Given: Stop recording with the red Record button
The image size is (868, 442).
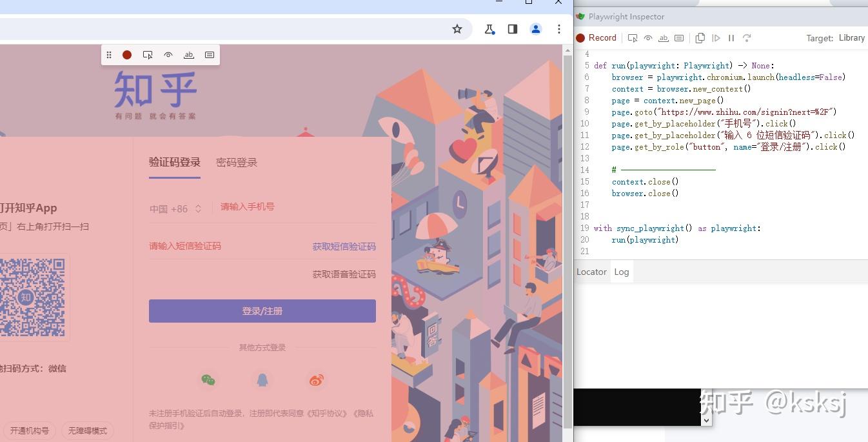Looking at the screenshot, I should [x=597, y=38].
